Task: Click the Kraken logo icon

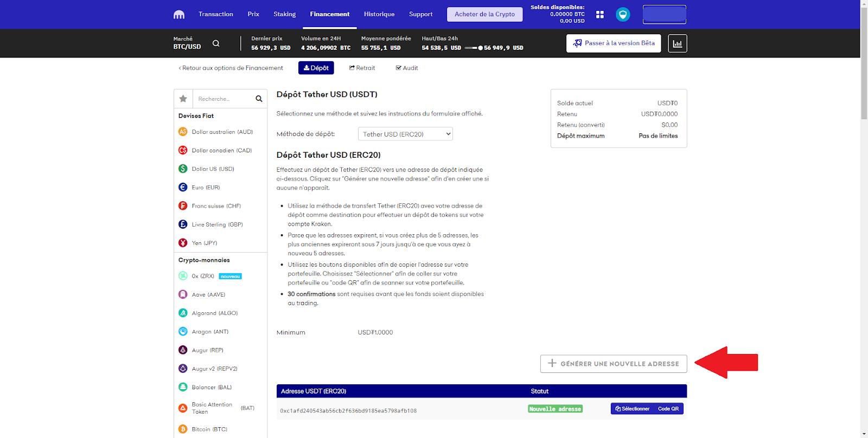Action: point(179,15)
